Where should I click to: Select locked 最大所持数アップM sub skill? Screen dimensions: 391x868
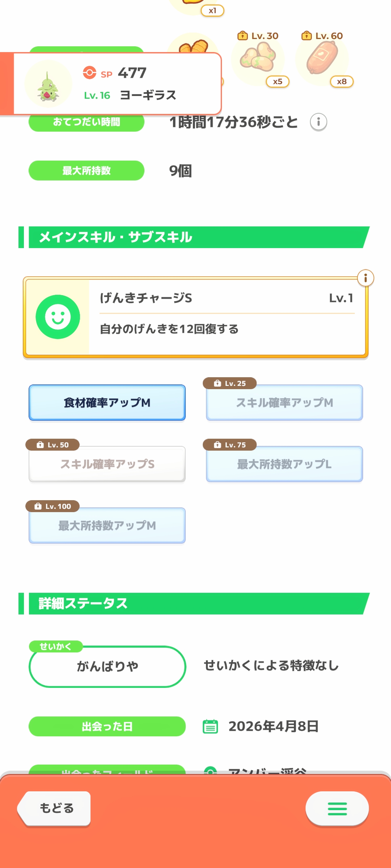pos(107,526)
